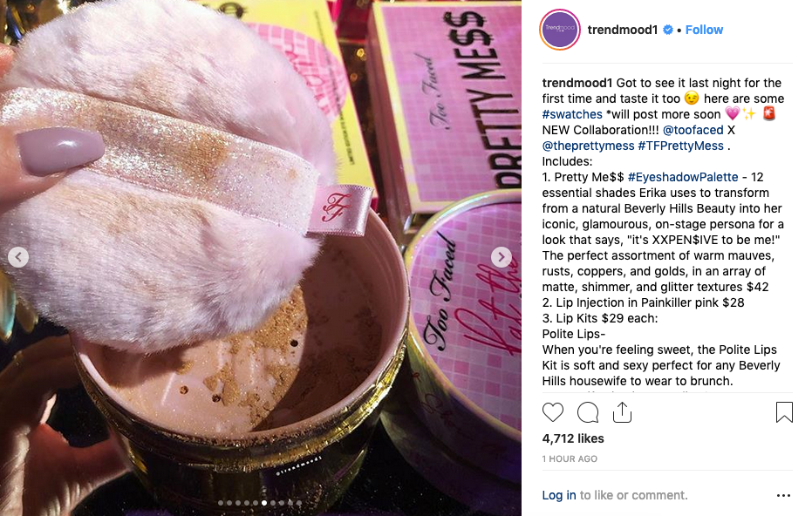
Task: Click Log in link to comment
Action: click(559, 495)
